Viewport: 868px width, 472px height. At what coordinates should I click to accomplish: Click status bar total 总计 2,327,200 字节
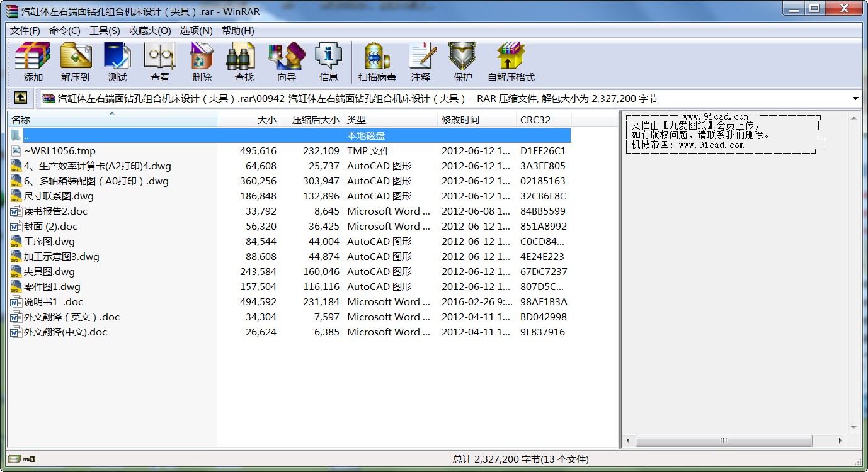tap(521, 459)
